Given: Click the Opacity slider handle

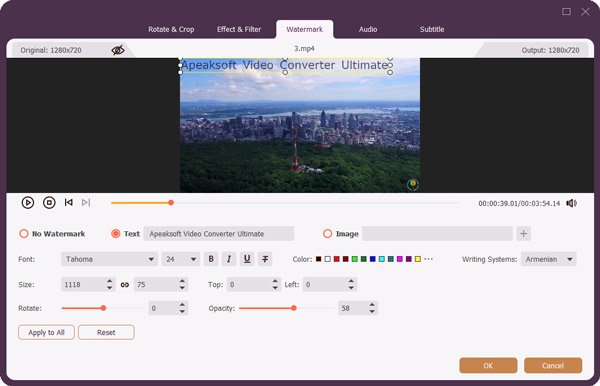Looking at the screenshot, I should coord(294,308).
